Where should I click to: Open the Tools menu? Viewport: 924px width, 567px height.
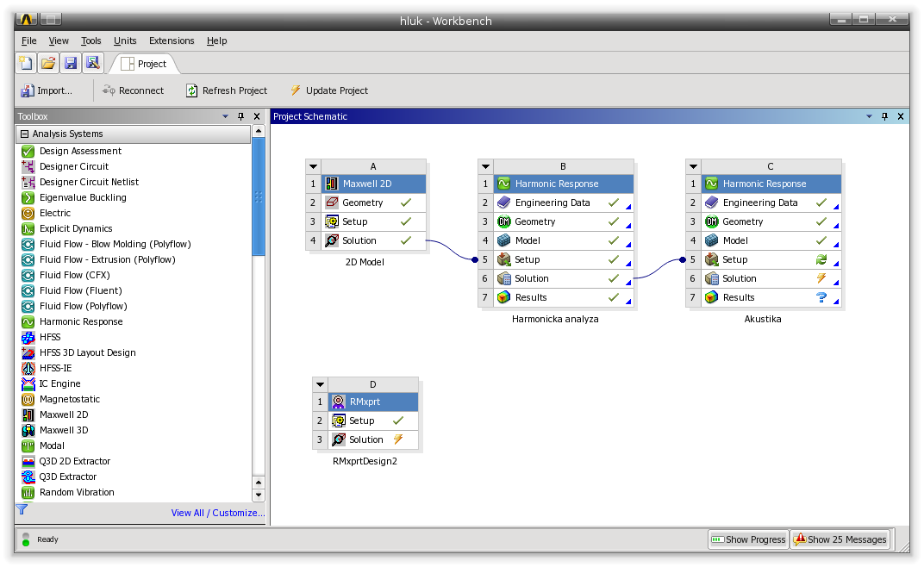point(91,40)
